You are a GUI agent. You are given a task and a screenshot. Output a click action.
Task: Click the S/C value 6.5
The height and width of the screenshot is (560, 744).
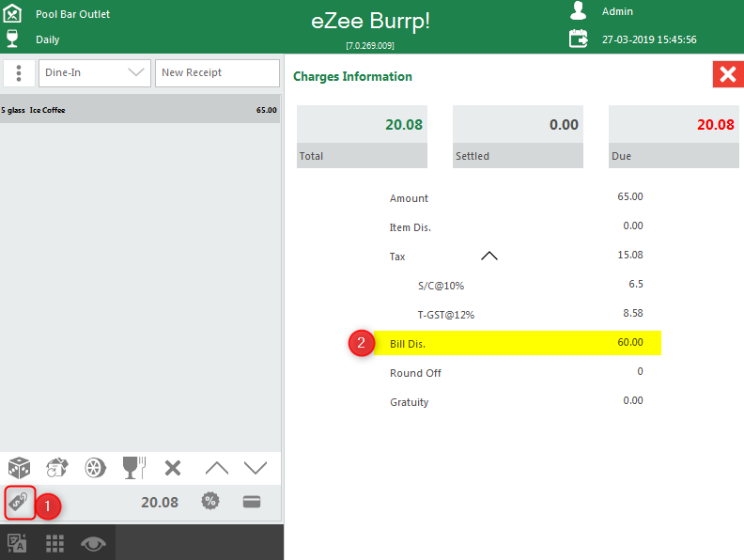(636, 284)
